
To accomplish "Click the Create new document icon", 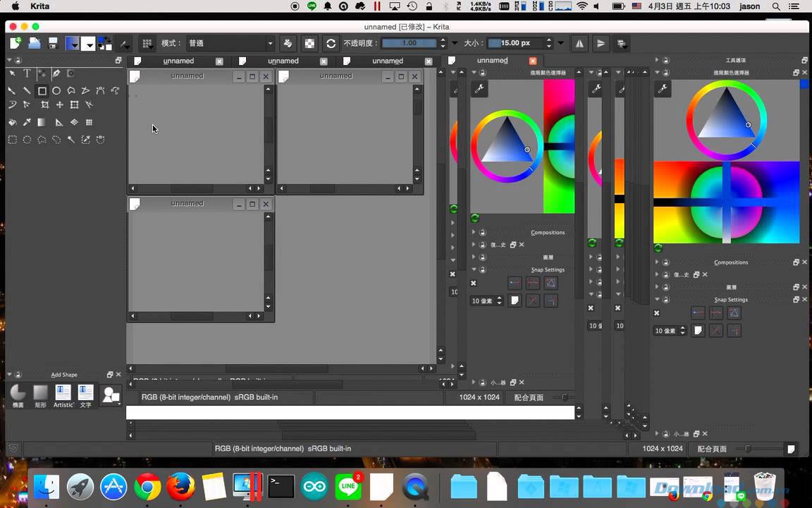I will coord(16,43).
